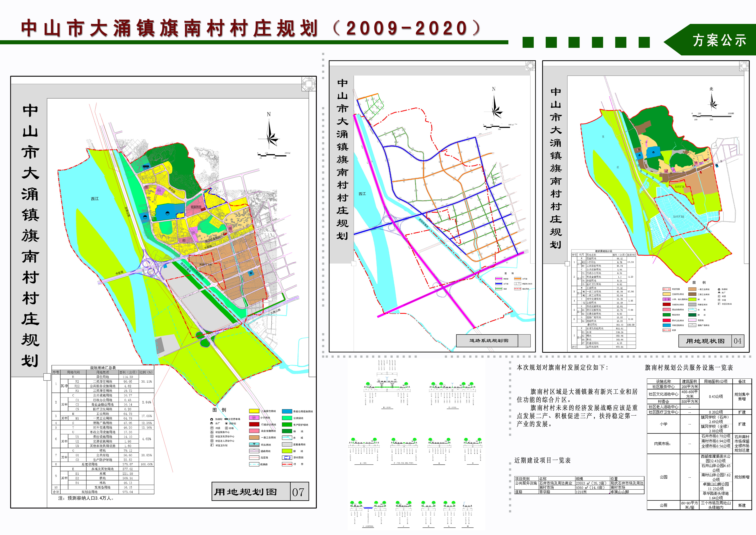Click 公交停车场 bus icon in legend
This screenshot has height=535, width=756.
[226, 419]
